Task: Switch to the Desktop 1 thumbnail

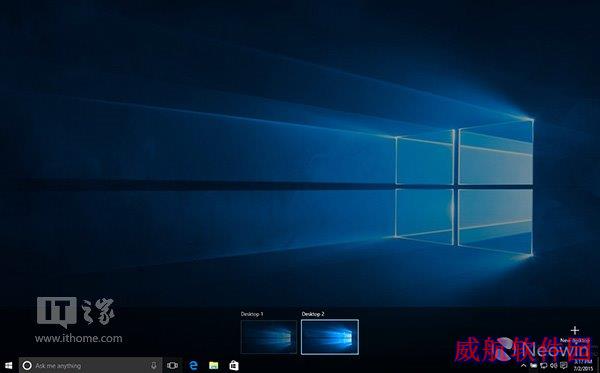Action: point(269,337)
